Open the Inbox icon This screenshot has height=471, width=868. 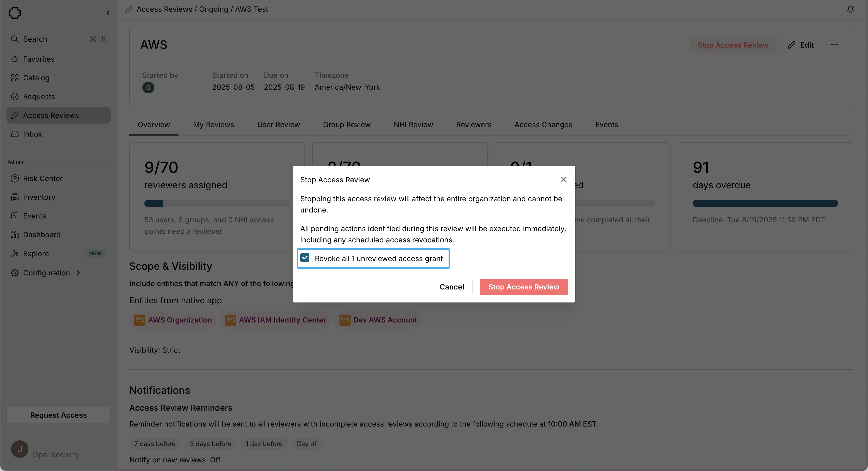[15, 134]
